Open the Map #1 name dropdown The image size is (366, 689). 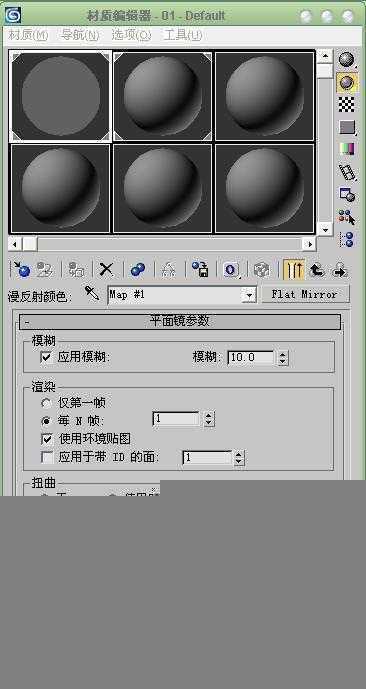pos(249,295)
